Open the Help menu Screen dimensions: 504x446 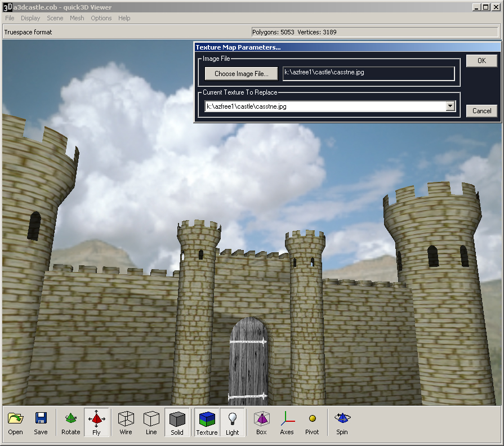coord(124,18)
